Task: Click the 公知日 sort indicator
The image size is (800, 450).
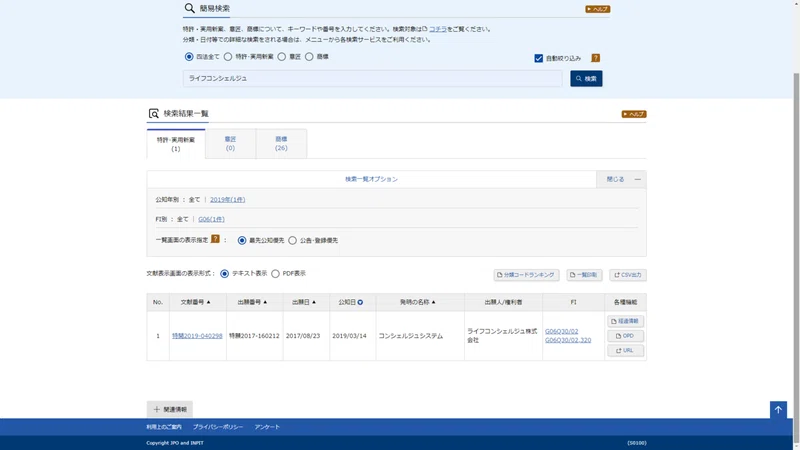Action: click(360, 303)
